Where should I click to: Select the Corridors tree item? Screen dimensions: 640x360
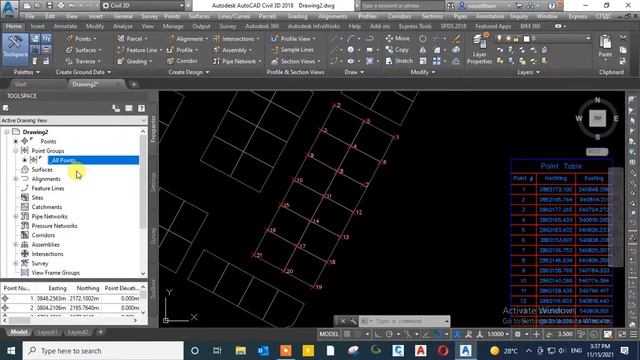(x=43, y=235)
